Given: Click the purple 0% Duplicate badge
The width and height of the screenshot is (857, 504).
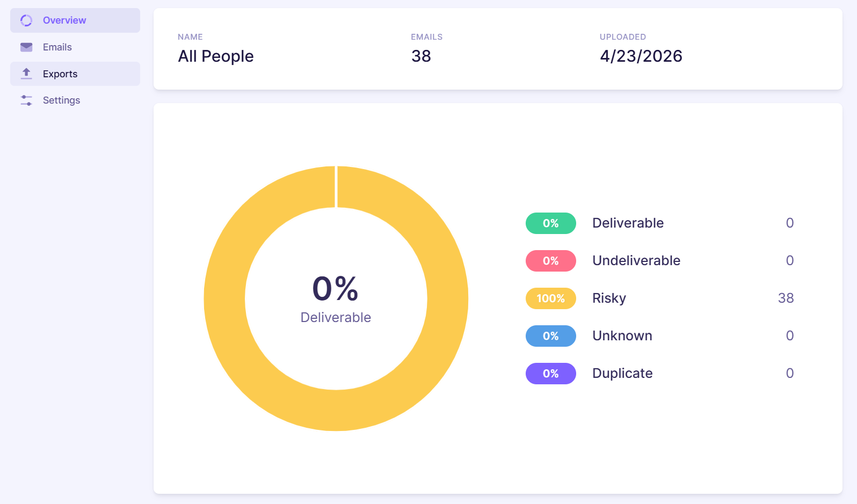Looking at the screenshot, I should click(x=551, y=374).
